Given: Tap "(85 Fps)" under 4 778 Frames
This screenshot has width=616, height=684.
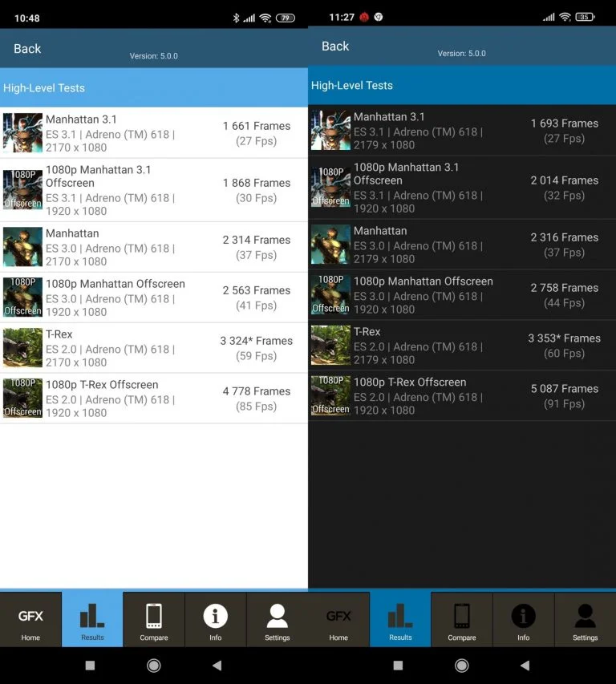Looking at the screenshot, I should [x=257, y=406].
